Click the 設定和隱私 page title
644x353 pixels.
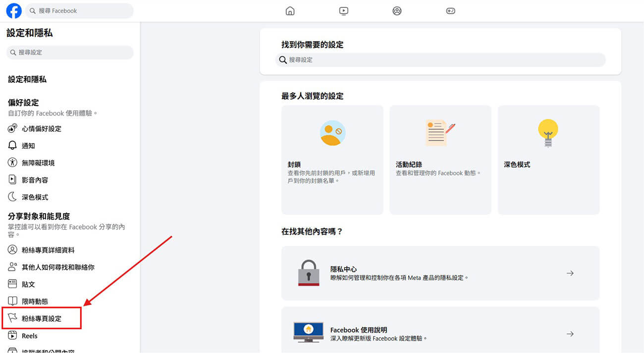(30, 33)
